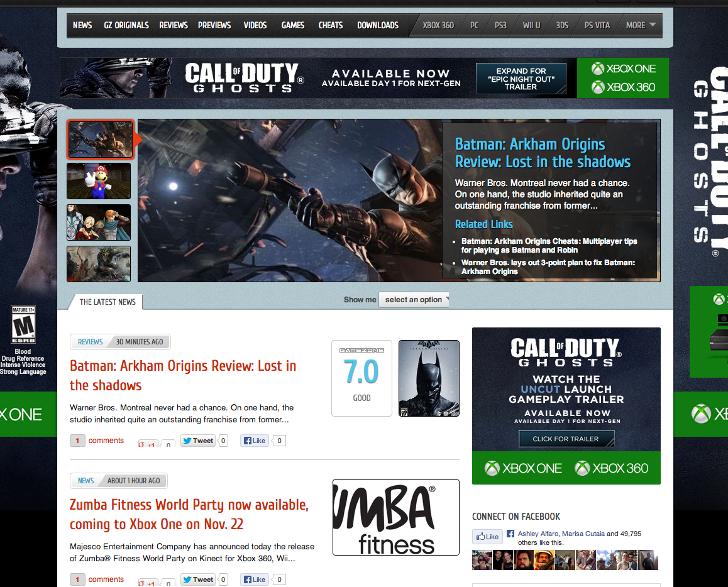Open GZ ORIGINALS section
This screenshot has width=728, height=587.
(126, 25)
